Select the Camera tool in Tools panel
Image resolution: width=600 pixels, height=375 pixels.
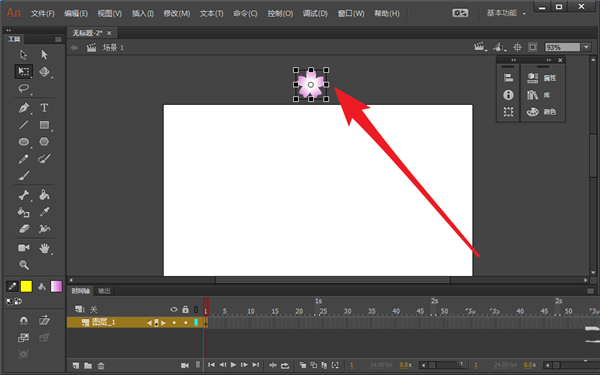23,248
